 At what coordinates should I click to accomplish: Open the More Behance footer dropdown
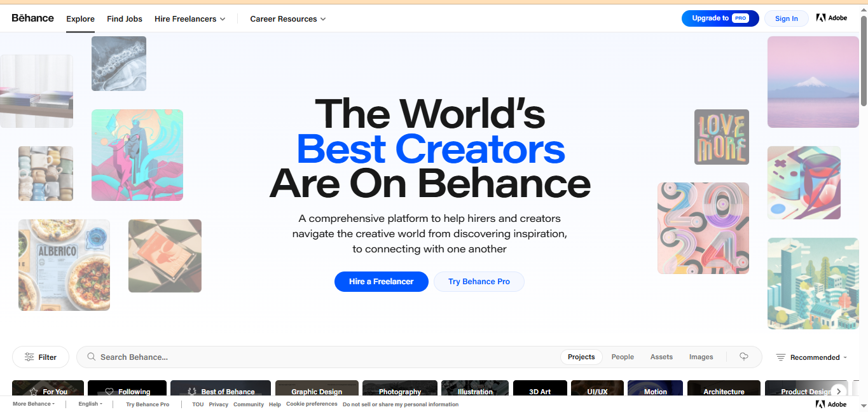pos(34,404)
